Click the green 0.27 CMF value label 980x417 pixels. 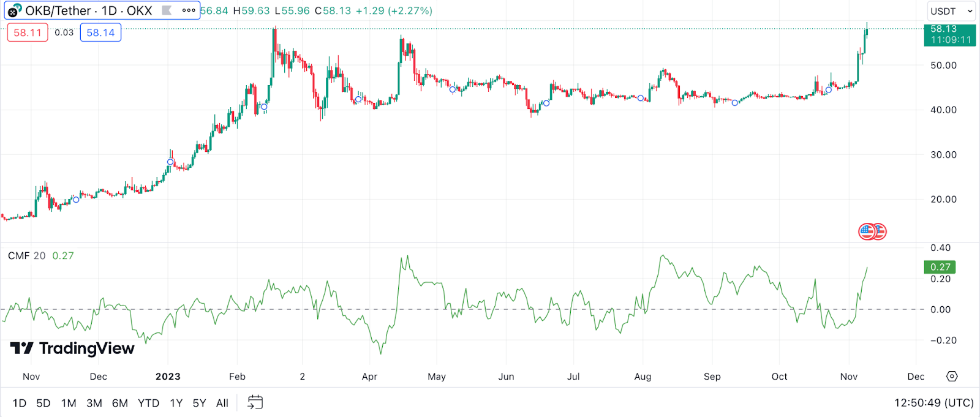(x=940, y=267)
